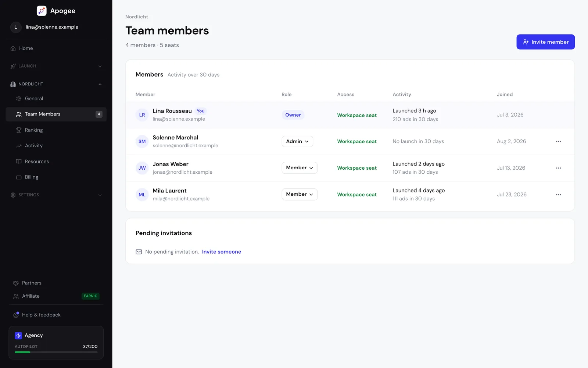This screenshot has width=588, height=368.
Task: Click the Billing card icon
Action: (x=19, y=177)
